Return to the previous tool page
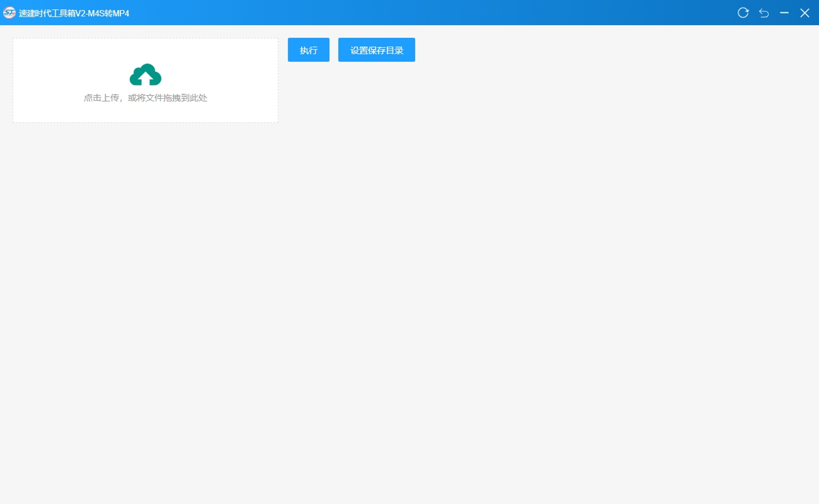Image resolution: width=819 pixels, height=504 pixels. pos(763,13)
